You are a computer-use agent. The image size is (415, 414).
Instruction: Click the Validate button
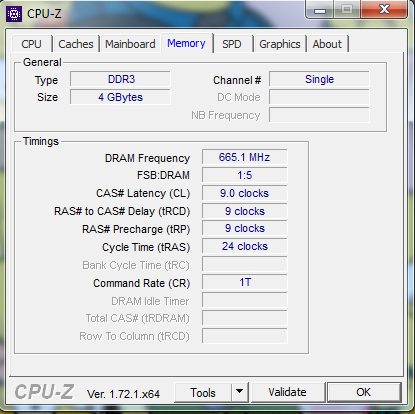click(287, 392)
